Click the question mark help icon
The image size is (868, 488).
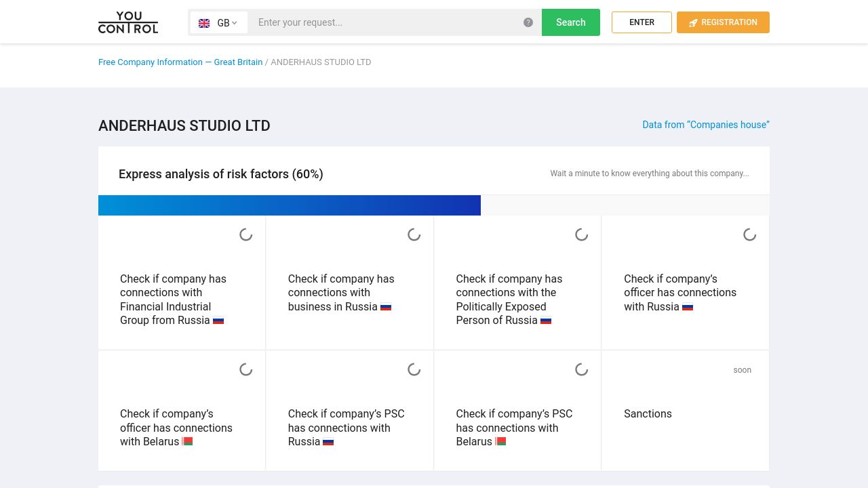[528, 22]
